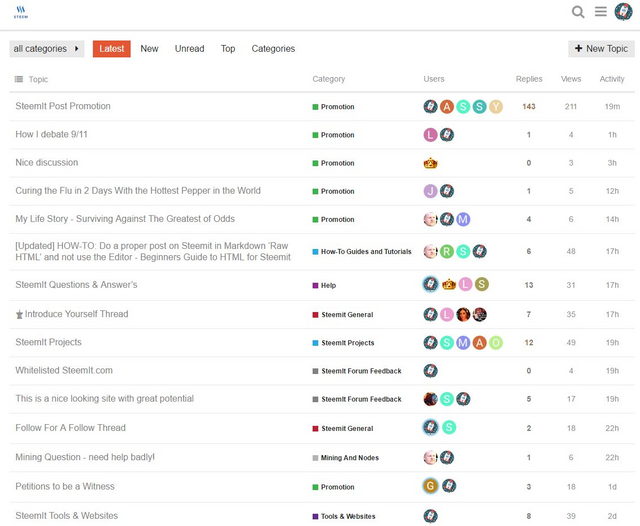Open SteemIt Questions & Answer's topic
This screenshot has height=526, width=640.
[76, 284]
